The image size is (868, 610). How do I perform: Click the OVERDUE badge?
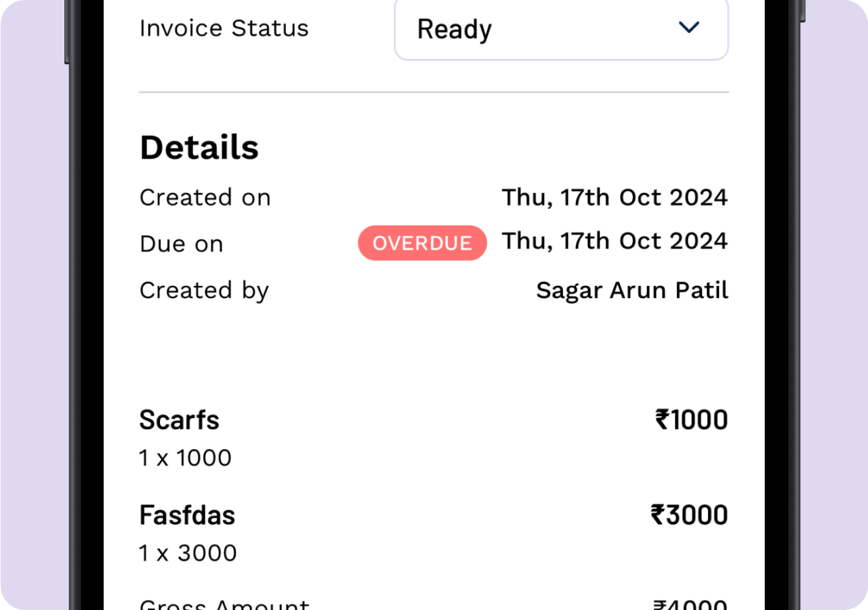[x=422, y=243]
